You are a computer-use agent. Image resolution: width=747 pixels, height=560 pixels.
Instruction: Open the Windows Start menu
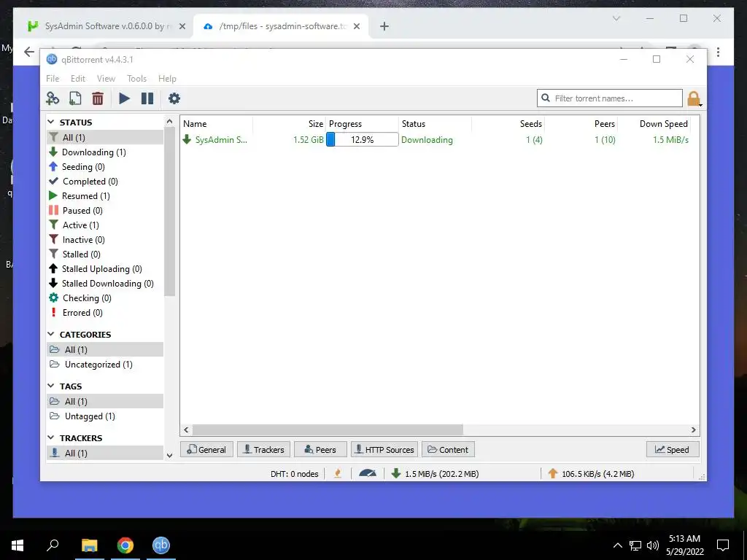coord(18,545)
